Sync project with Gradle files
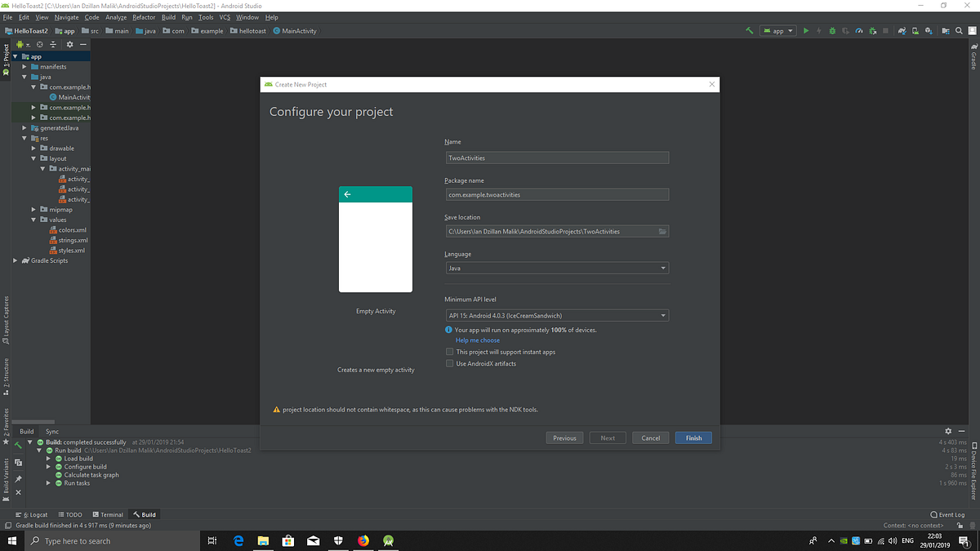 click(x=902, y=30)
